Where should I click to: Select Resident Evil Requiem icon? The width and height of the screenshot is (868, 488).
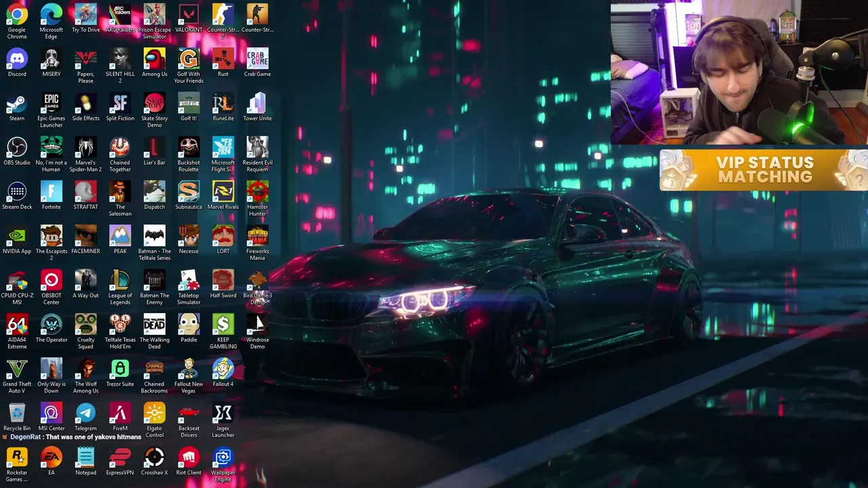tap(258, 154)
